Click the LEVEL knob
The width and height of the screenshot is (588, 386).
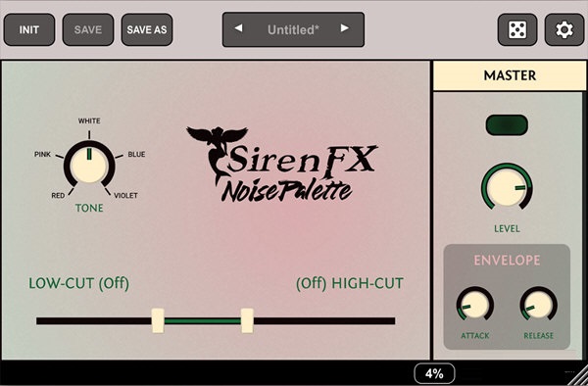pos(507,186)
